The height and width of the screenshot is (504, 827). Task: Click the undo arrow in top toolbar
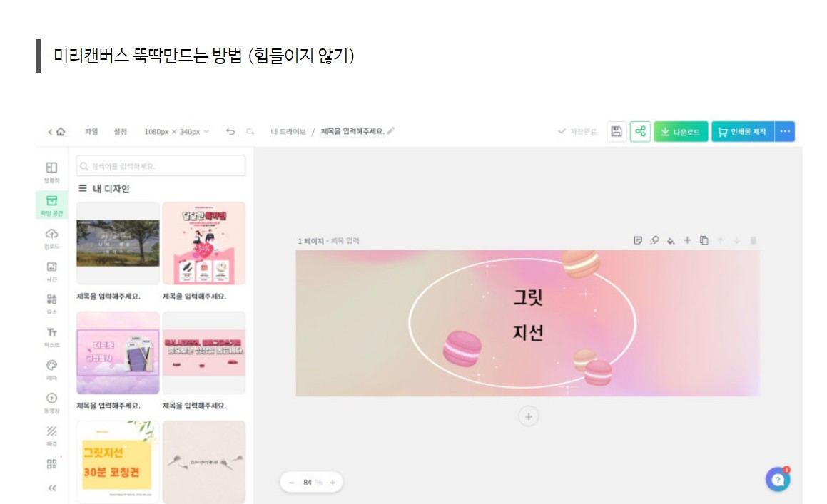(x=230, y=131)
